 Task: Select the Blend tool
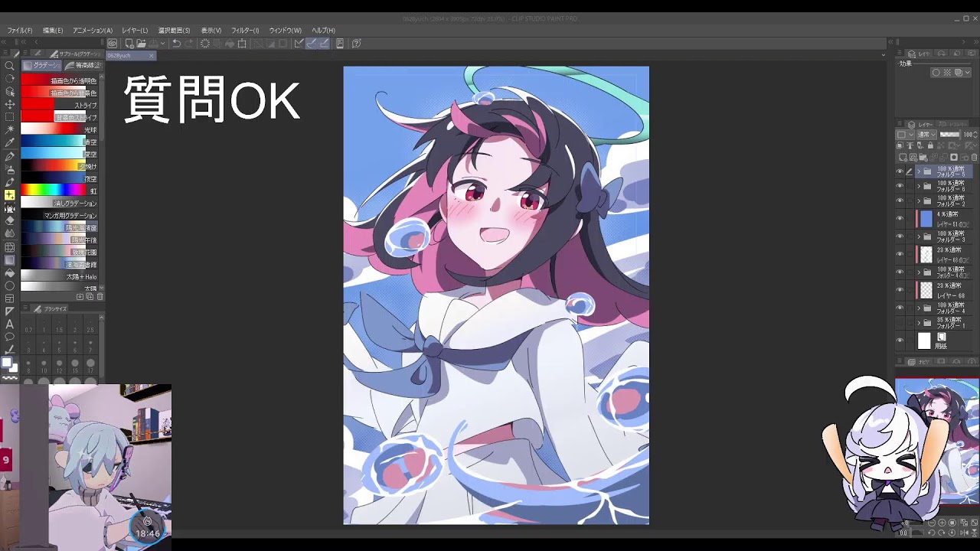point(9,233)
